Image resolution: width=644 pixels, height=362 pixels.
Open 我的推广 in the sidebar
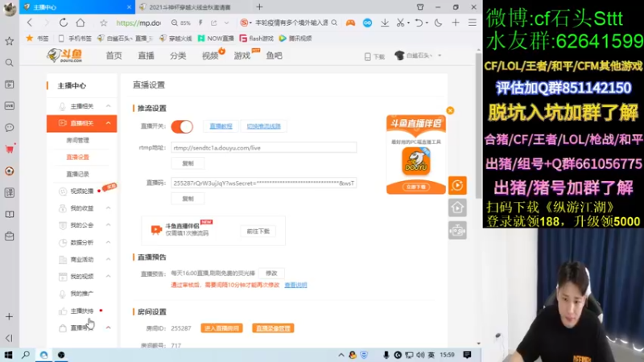click(82, 294)
